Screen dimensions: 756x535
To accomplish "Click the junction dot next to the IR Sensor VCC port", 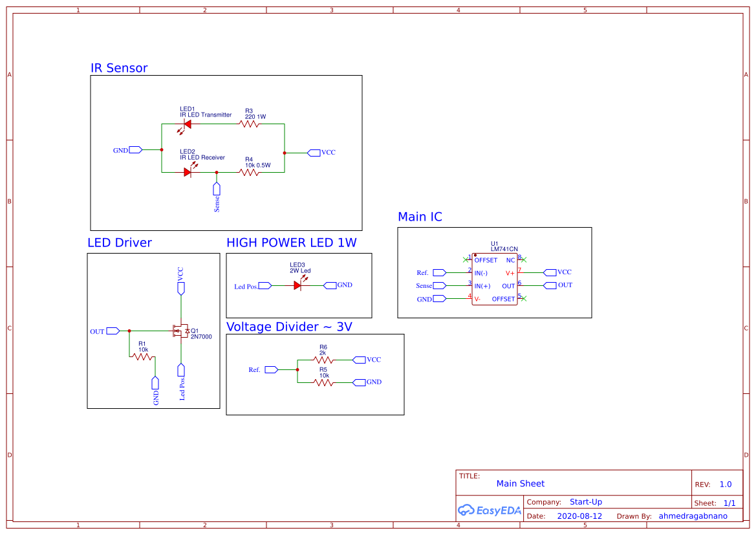I will click(285, 153).
